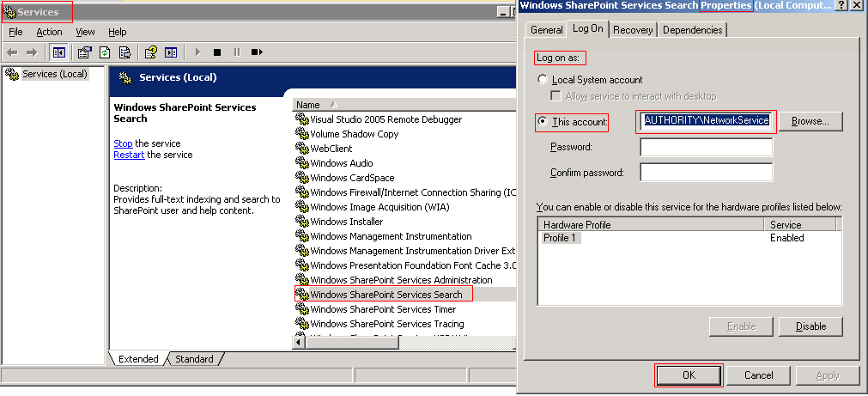Viewport: 868px width, 396px height.
Task: Click the Enabled status cell for Profile 1
Action: (x=786, y=238)
